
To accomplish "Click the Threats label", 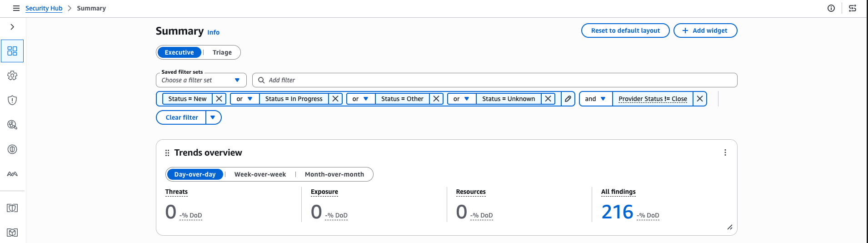I will (176, 192).
